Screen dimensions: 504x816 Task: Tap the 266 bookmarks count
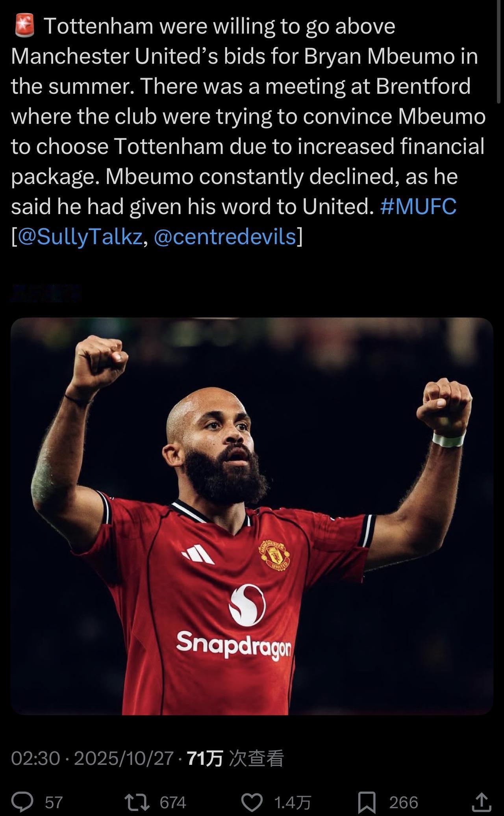coord(404,802)
